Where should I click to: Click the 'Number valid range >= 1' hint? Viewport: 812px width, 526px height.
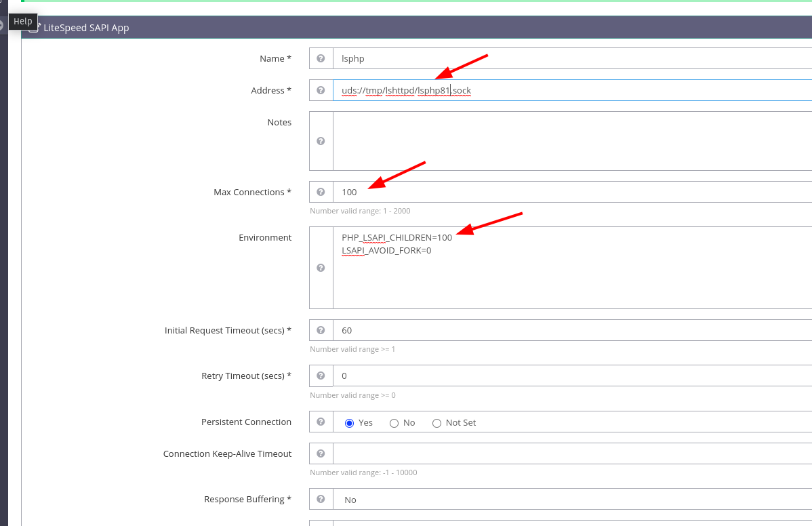click(352, 350)
